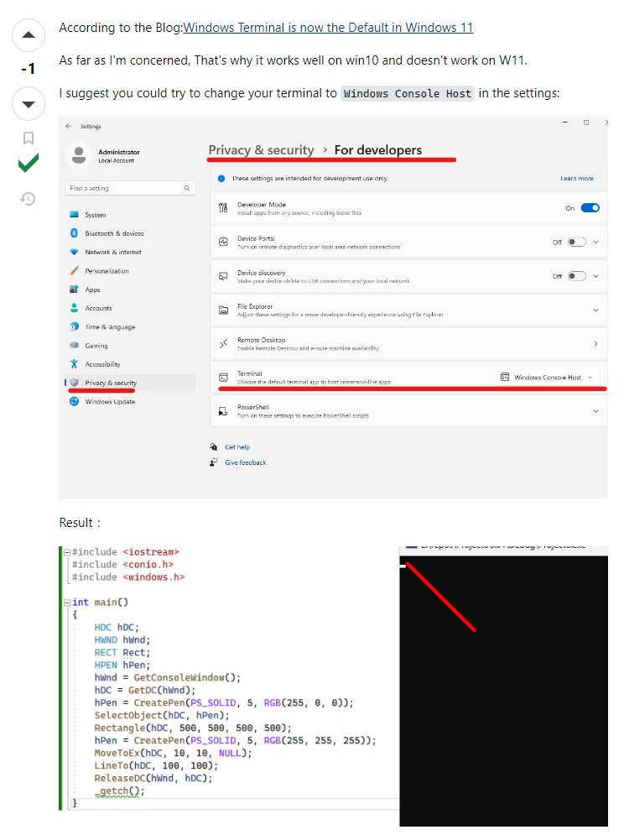Click the Developer Mode tools icon
The height and width of the screenshot is (840, 624).
[x=223, y=208]
